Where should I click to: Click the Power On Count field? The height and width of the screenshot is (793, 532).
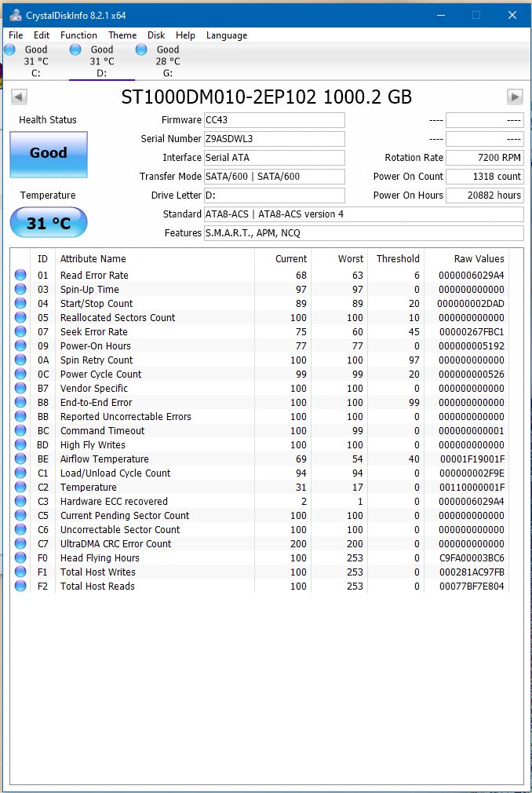point(484,176)
